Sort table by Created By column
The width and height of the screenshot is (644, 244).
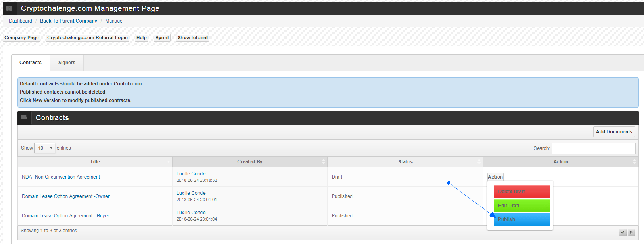point(250,162)
